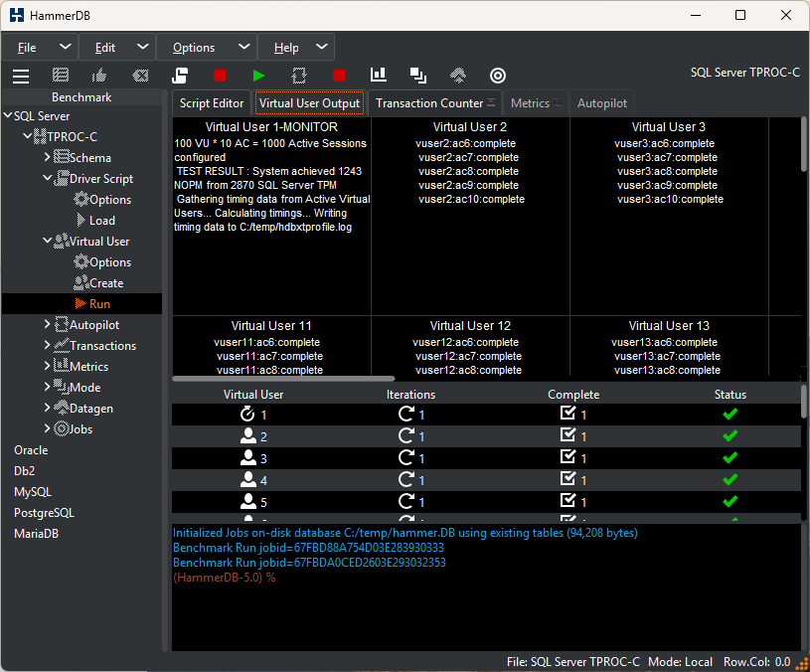The width and height of the screenshot is (810, 672).
Task: Switch to the Transaction Counter tab
Action: tap(435, 103)
